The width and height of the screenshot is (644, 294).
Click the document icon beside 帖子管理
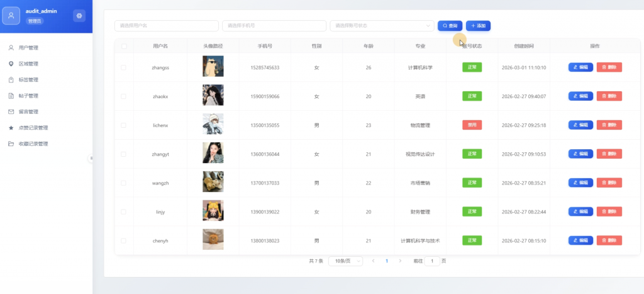tap(11, 96)
